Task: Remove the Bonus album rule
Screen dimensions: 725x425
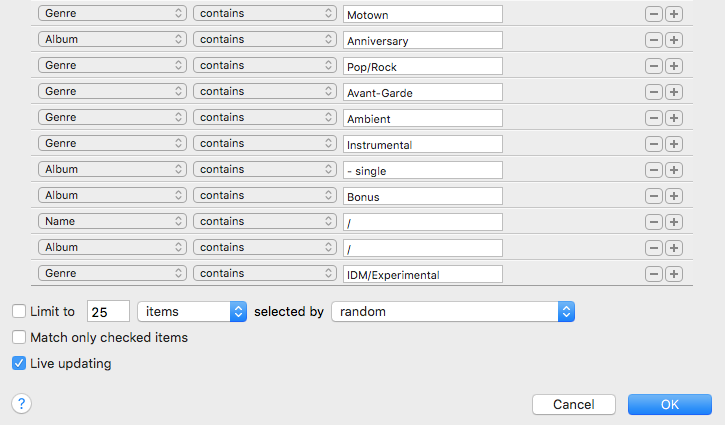Action: [x=653, y=196]
